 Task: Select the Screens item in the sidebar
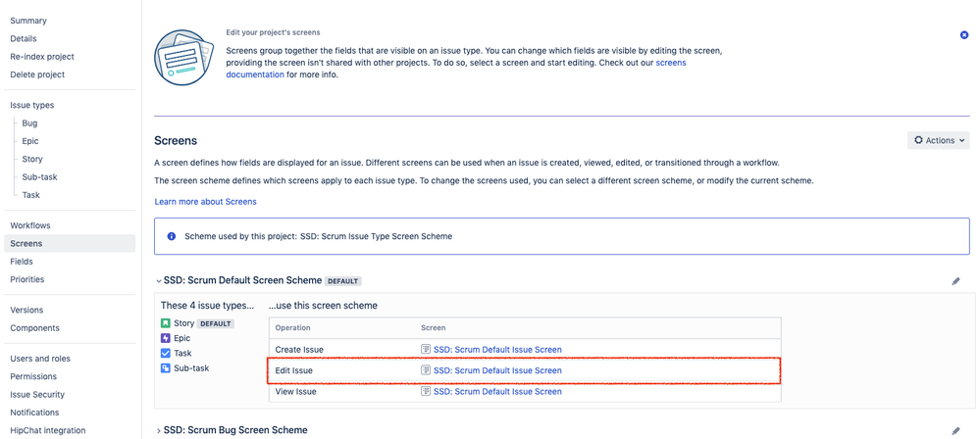click(x=70, y=244)
